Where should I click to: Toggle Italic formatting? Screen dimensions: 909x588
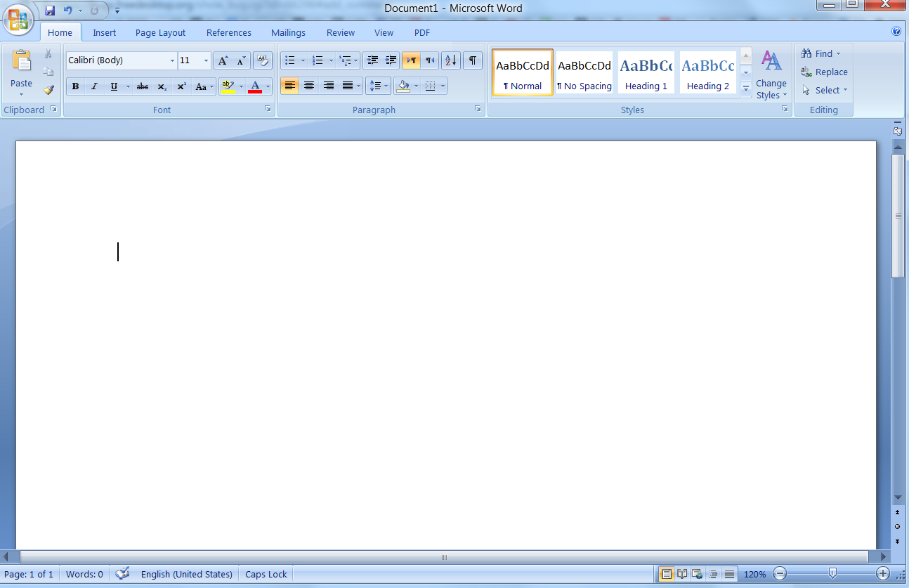94,86
